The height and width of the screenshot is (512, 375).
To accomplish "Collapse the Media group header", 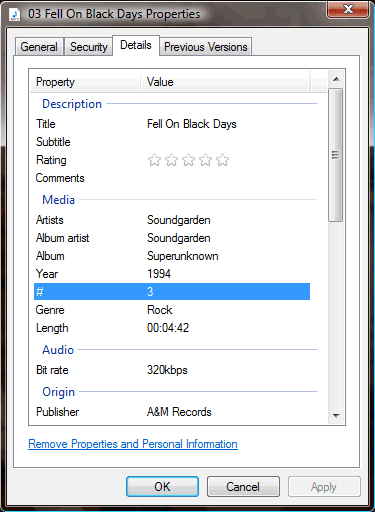I will point(58,200).
